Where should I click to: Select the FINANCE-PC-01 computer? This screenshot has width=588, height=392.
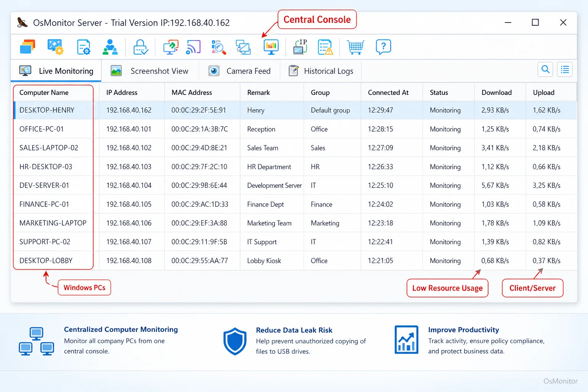[x=44, y=204]
